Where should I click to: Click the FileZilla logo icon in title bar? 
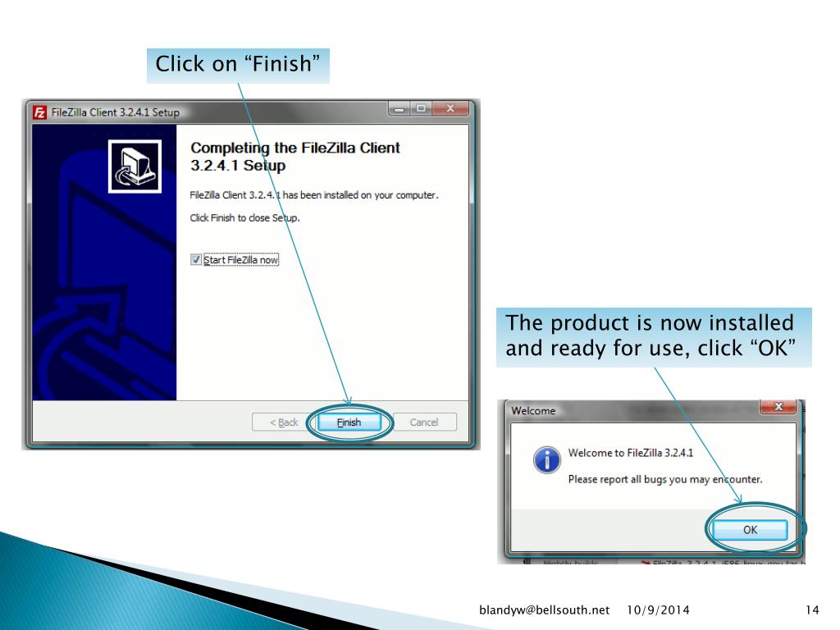coord(39,112)
